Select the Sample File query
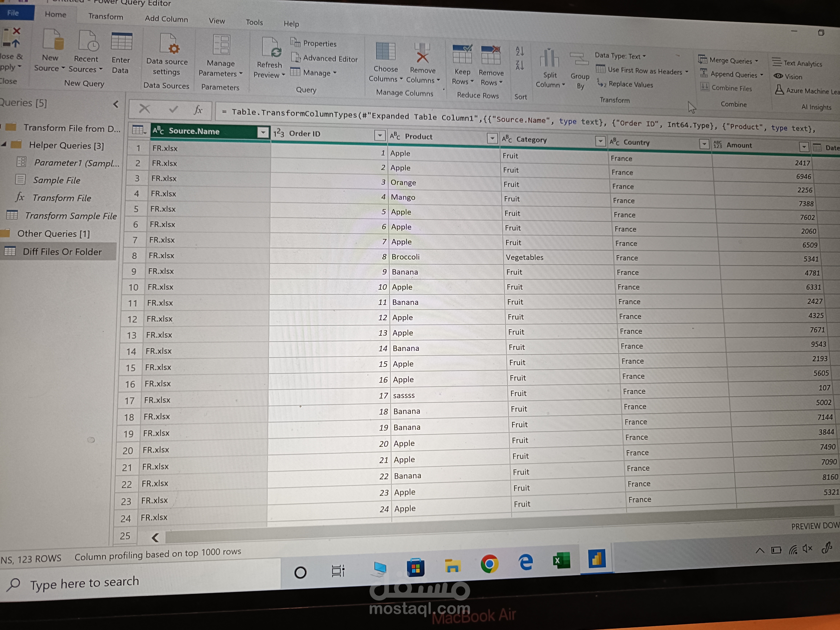Viewport: 840px width, 630px height. (48, 180)
